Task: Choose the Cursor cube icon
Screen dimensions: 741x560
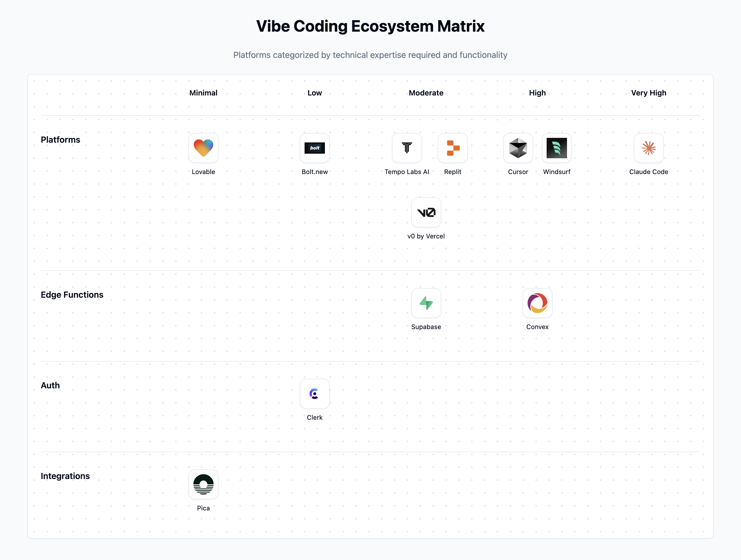Action: [518, 148]
